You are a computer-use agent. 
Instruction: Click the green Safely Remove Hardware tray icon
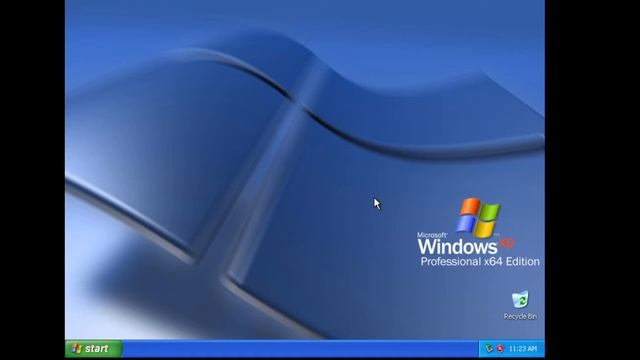489,349
